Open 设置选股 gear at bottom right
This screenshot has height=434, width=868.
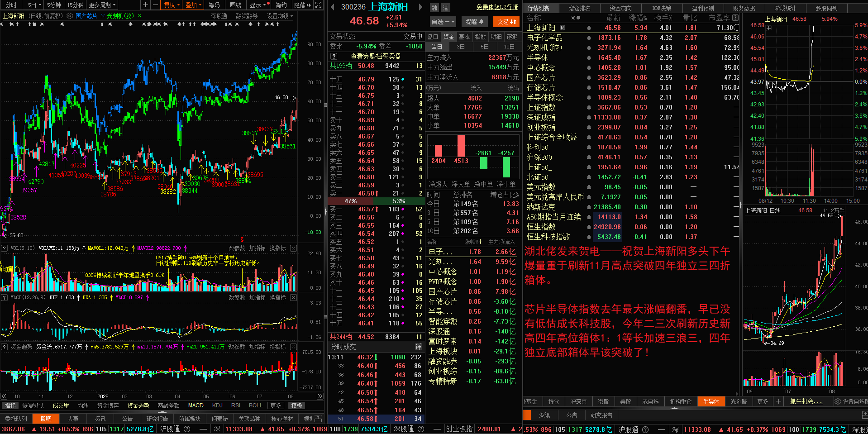click(837, 401)
